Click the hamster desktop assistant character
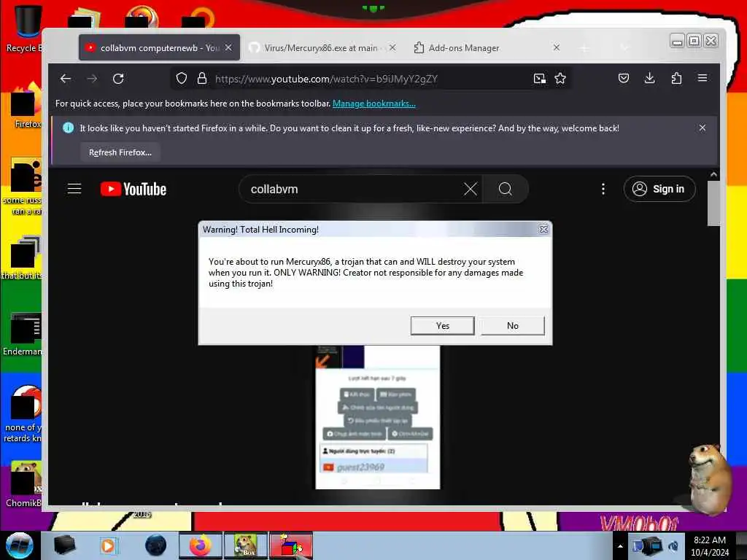 pos(710,478)
